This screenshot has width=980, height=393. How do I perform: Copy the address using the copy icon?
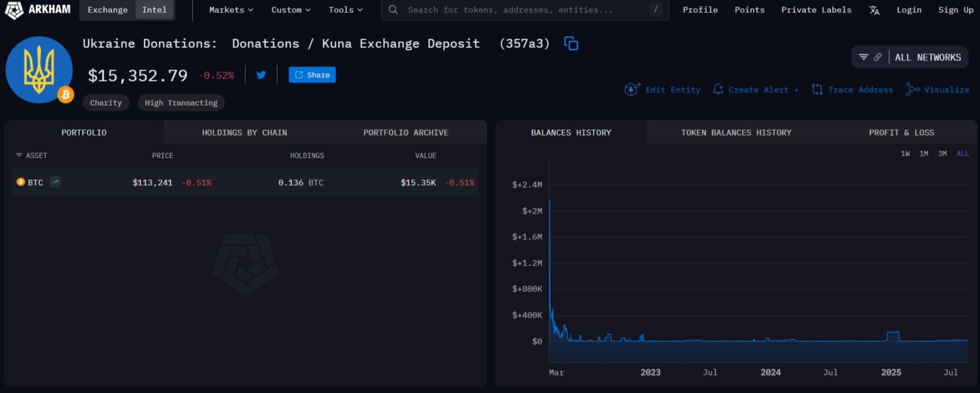pos(571,43)
